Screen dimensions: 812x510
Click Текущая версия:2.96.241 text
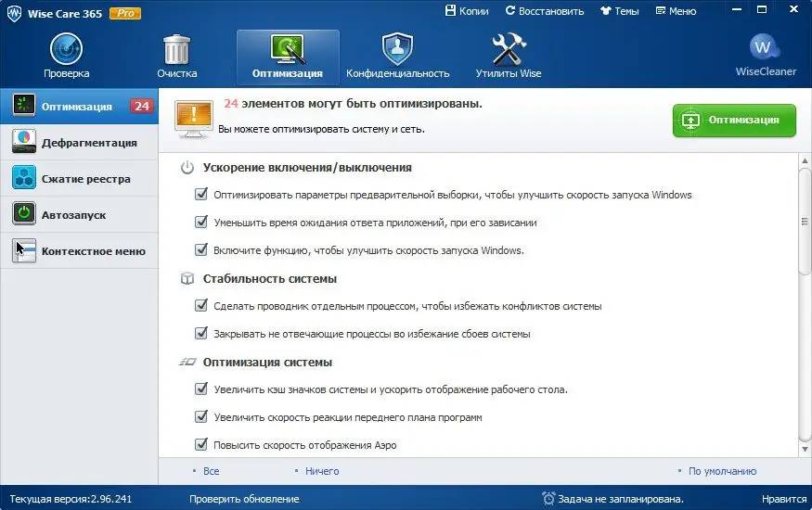click(71, 499)
